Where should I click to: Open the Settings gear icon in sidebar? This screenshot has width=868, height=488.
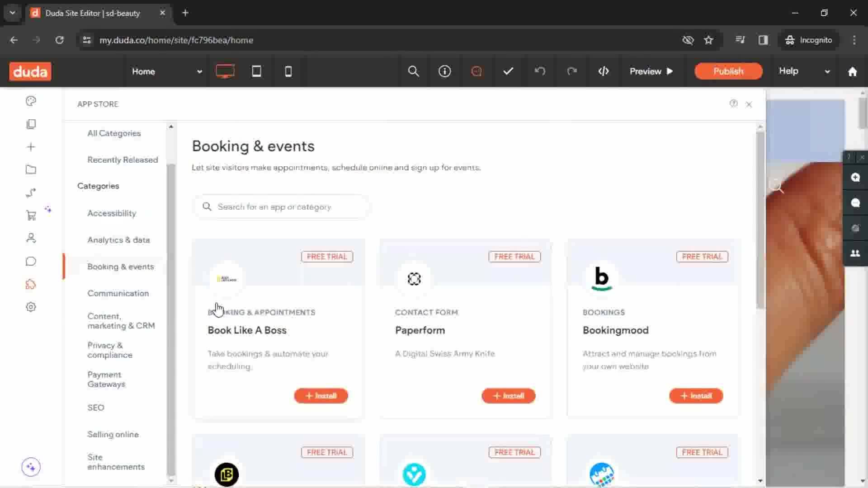tap(31, 307)
